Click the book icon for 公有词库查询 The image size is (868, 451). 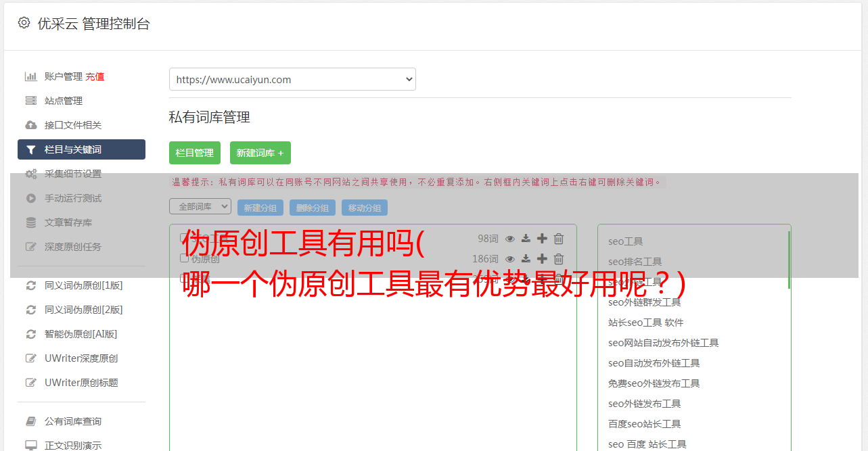[x=30, y=421]
